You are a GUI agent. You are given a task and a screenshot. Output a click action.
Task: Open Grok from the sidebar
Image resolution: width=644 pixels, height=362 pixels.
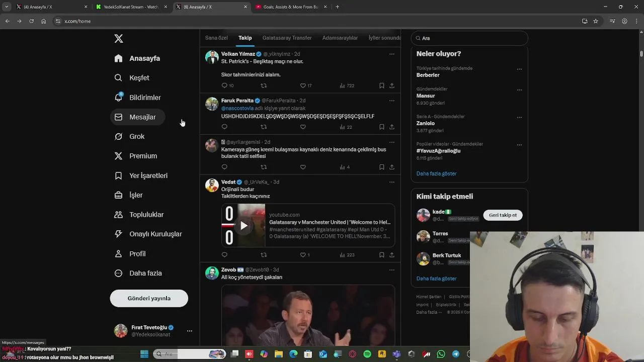coord(130,136)
